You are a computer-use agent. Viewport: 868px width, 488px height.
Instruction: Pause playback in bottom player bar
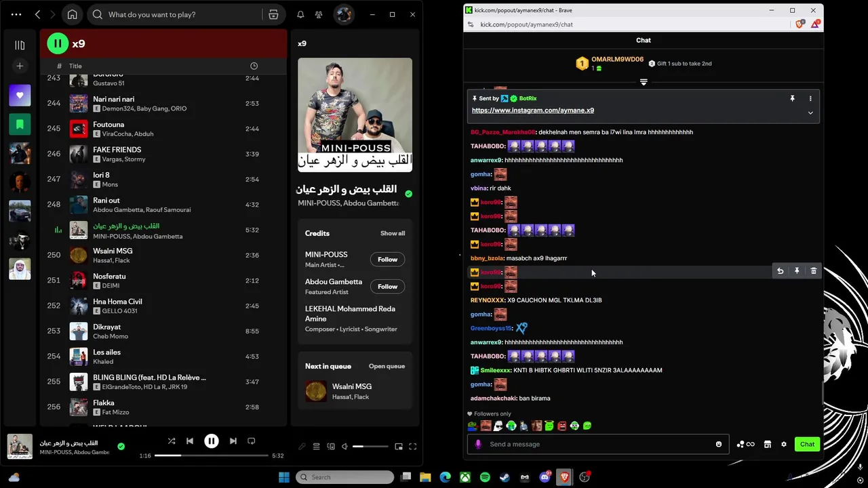click(212, 441)
